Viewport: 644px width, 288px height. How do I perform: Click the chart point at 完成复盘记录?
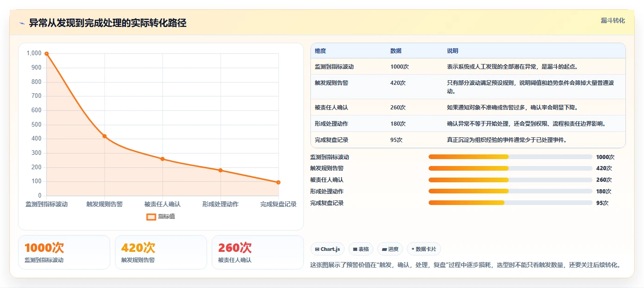[278, 182]
